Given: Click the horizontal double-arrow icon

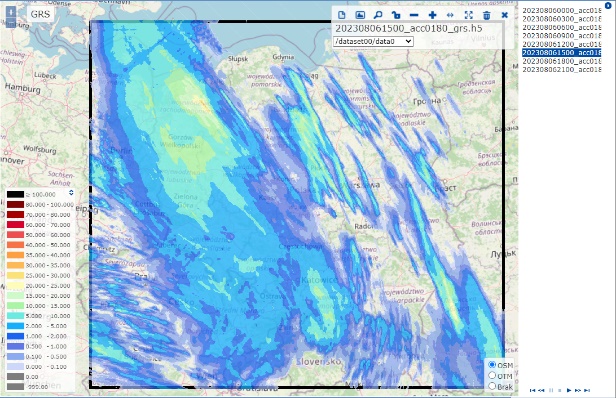Looking at the screenshot, I should [x=450, y=15].
